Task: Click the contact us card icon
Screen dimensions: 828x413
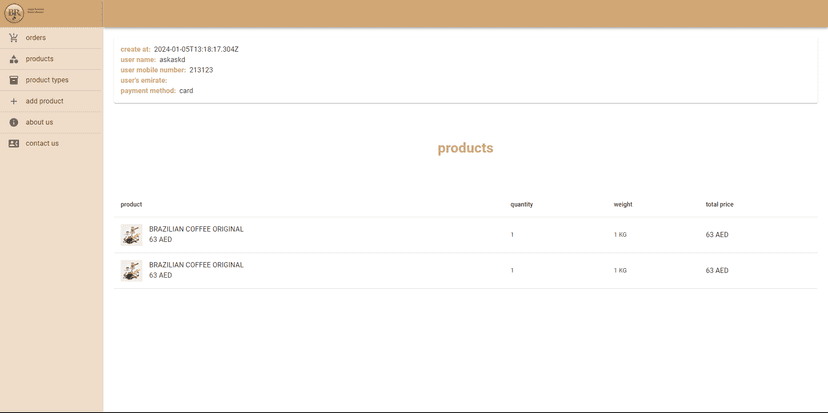Action: (x=14, y=143)
